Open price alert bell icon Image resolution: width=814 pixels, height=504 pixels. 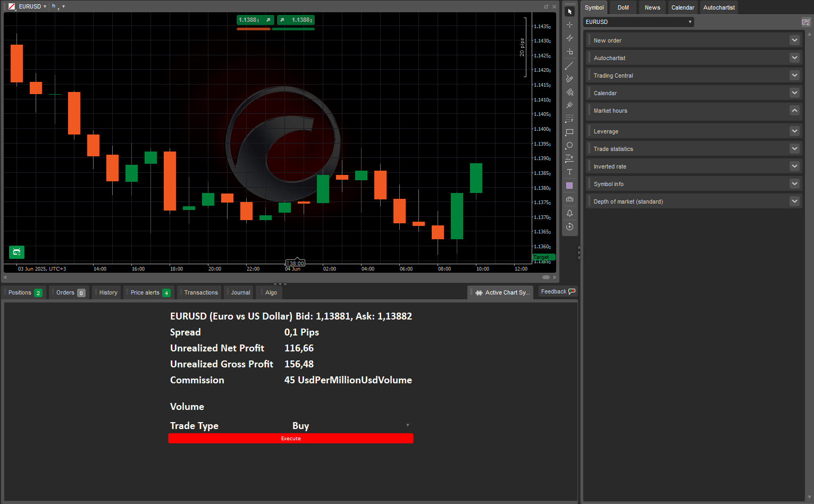569,213
